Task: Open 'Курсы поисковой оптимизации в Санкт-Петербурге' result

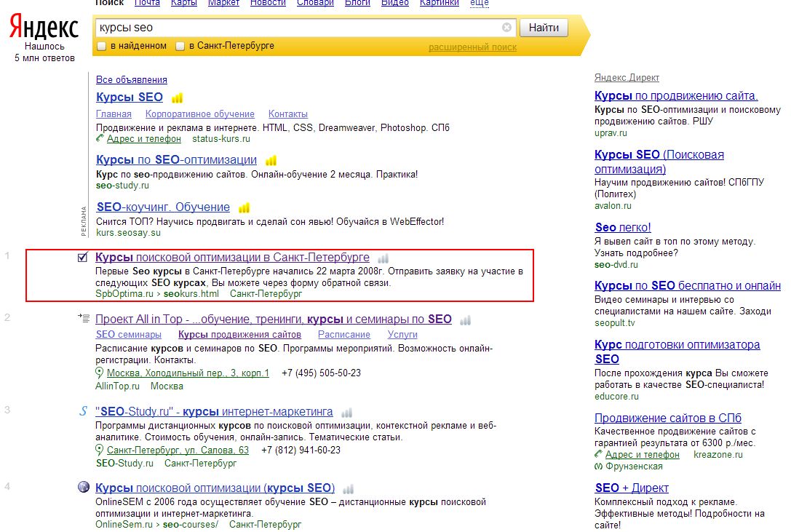Action: [232, 258]
